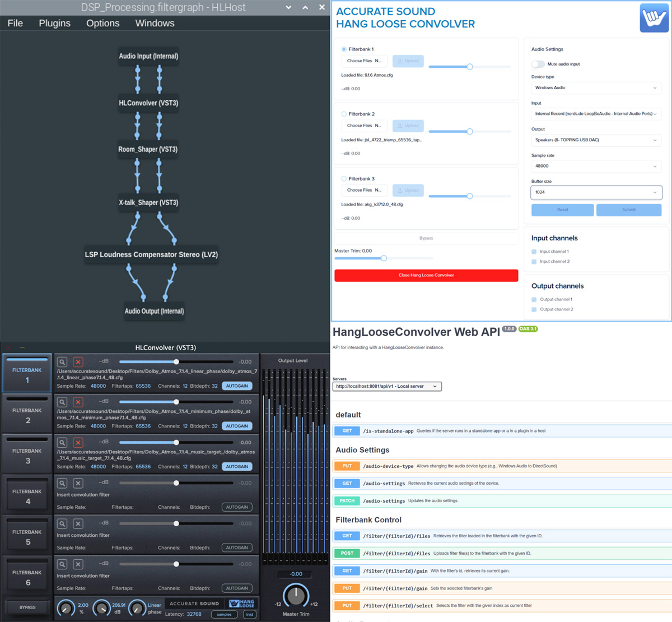Select the Filterbank 2 radio button
672x622 pixels.
pos(344,114)
